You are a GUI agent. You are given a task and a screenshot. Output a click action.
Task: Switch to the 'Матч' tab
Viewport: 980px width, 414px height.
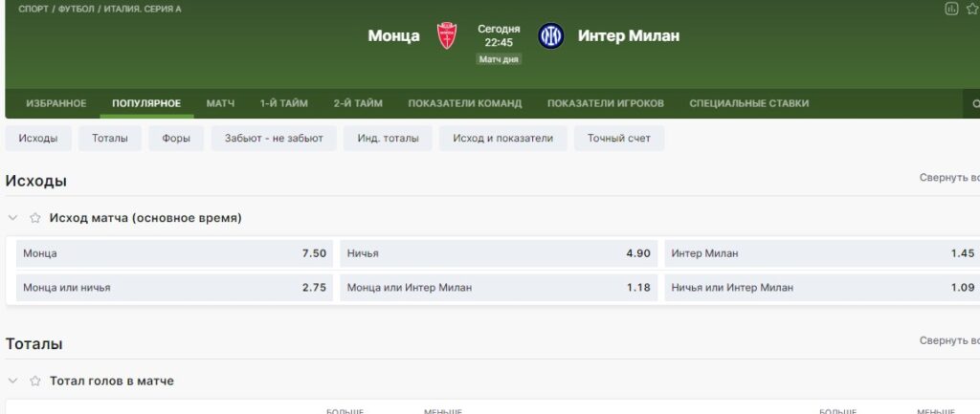pyautogui.click(x=221, y=103)
